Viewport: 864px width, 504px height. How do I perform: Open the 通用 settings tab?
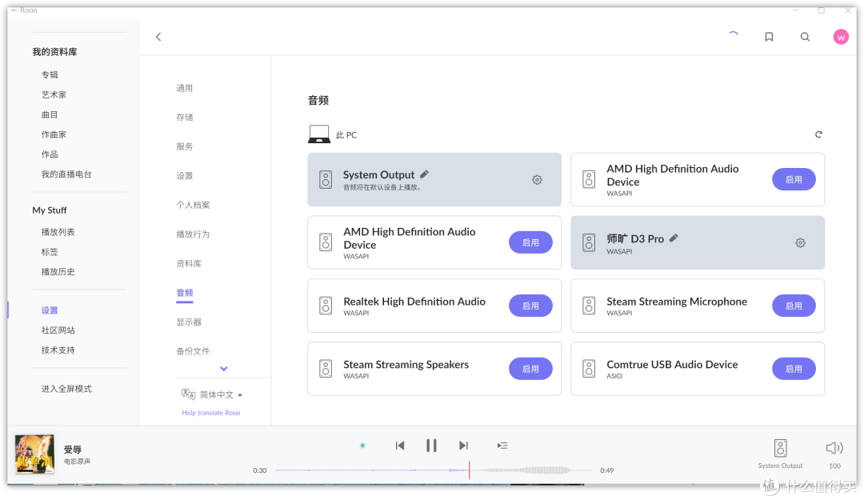click(x=185, y=88)
